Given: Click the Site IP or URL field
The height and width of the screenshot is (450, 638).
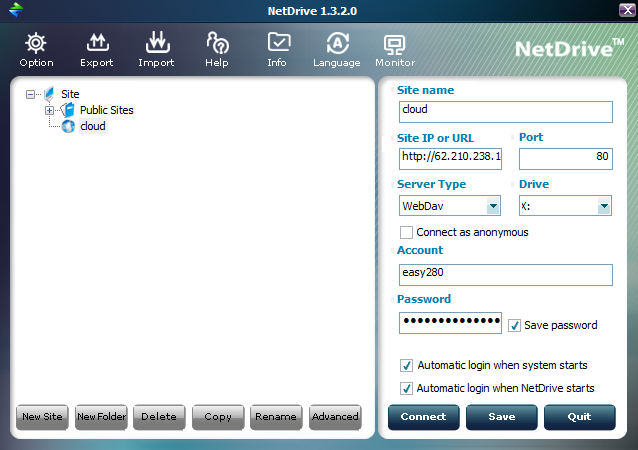Looking at the screenshot, I should pos(450,158).
